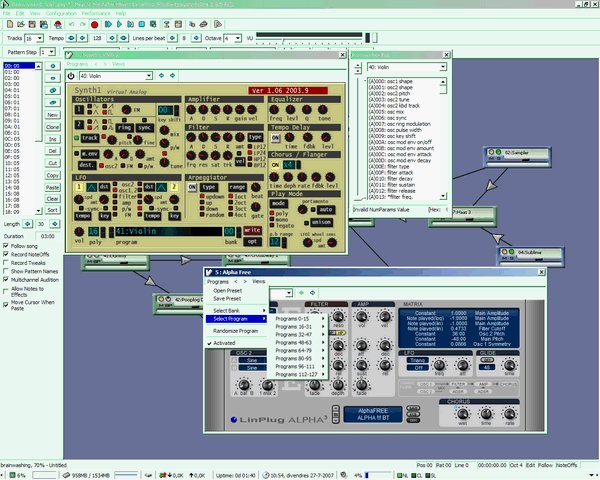Viewport: 600px width, 480px height.
Task: Open the Pattern Step dropdown
Action: (x=52, y=52)
